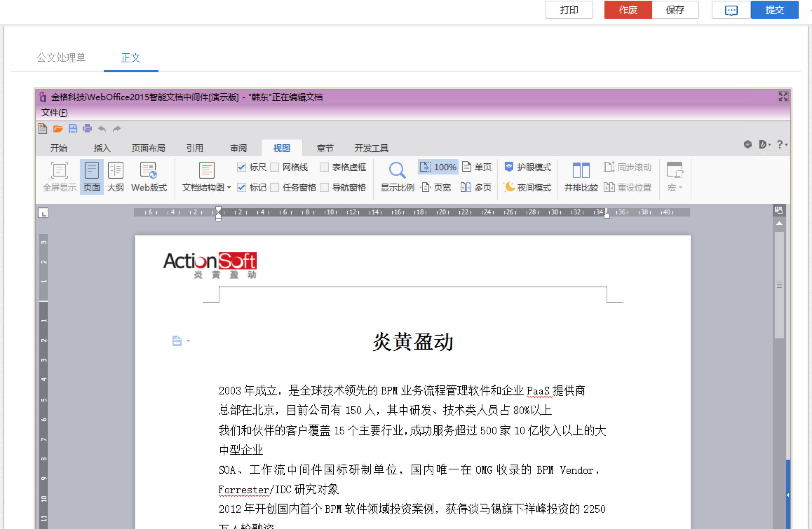812x529 pixels.
Task: Click the scroll-up arrow of document scrollbar
Action: click(x=779, y=223)
